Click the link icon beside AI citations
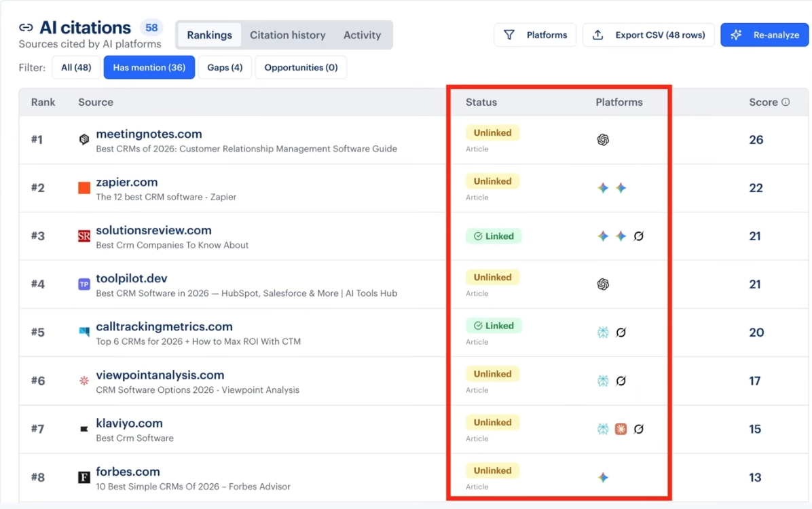 pyautogui.click(x=26, y=28)
